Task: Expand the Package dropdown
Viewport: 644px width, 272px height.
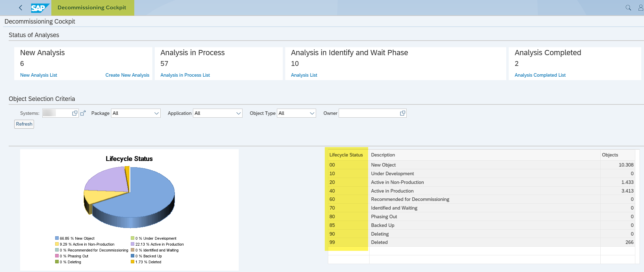Action: coord(156,113)
